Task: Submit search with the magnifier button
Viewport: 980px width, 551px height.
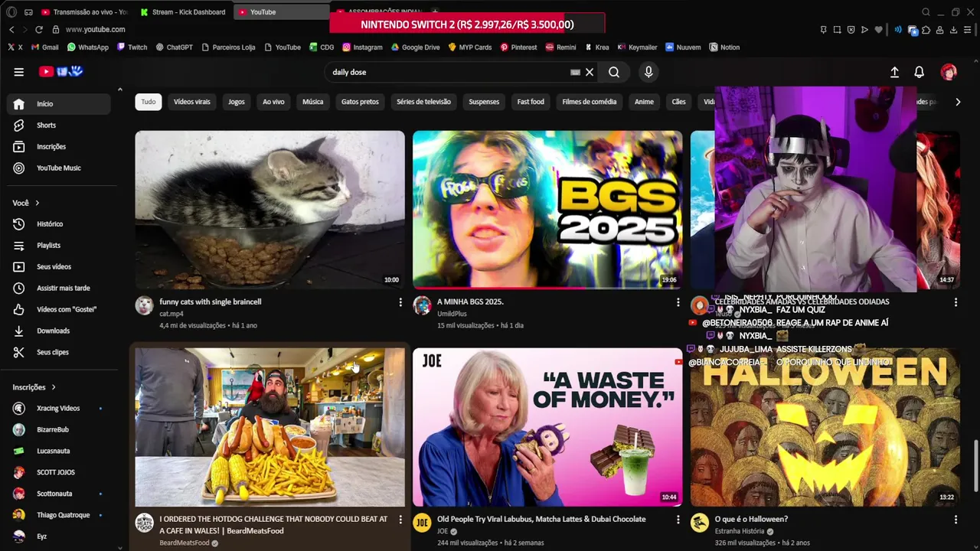Action: coord(614,72)
